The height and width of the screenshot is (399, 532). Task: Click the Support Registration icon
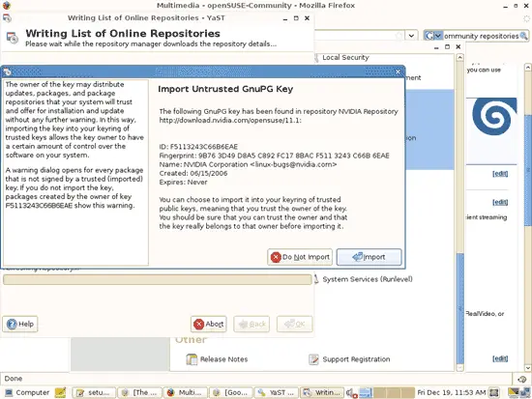[x=313, y=359]
